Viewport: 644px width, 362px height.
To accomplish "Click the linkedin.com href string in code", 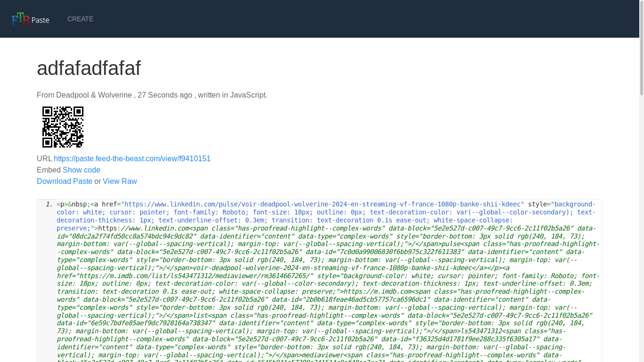I will coord(322,204).
